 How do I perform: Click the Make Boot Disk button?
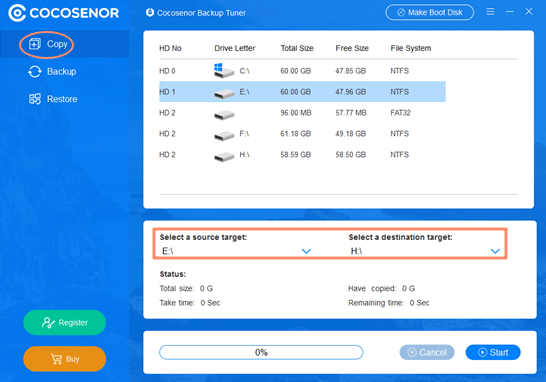tap(429, 13)
